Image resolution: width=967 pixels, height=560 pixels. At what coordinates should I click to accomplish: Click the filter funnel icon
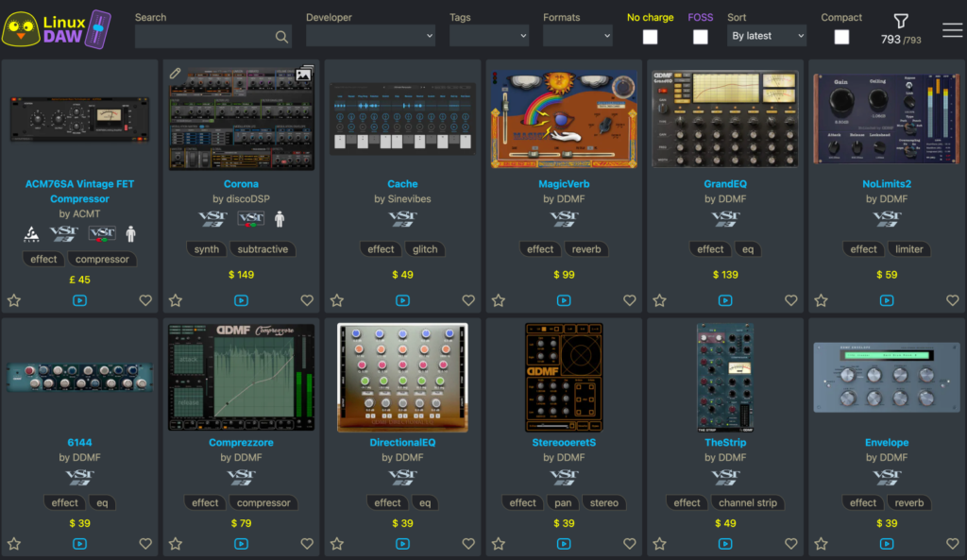tap(901, 22)
